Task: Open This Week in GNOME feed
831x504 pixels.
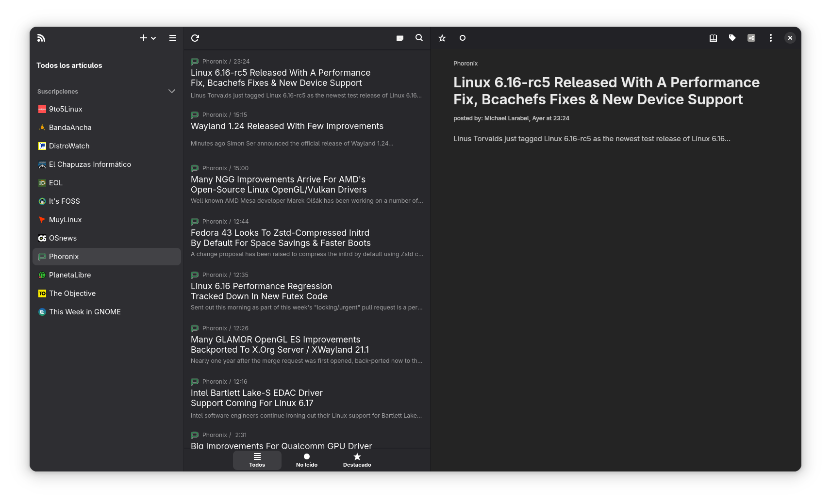Action: coord(107,312)
